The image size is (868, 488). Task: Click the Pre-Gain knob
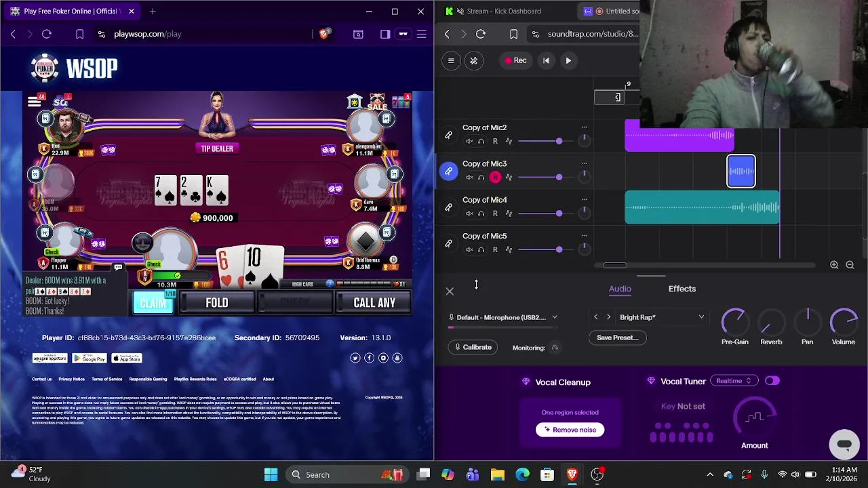tap(734, 321)
